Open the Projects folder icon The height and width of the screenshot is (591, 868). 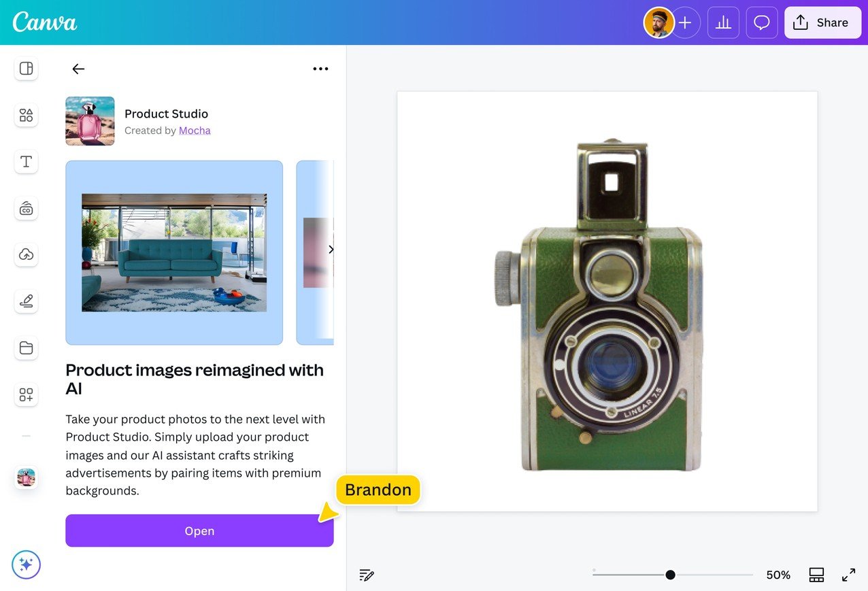tap(26, 348)
